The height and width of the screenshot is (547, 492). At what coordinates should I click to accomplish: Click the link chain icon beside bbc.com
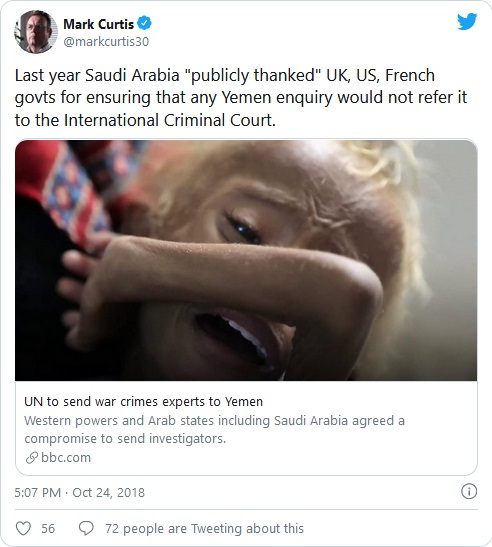(x=32, y=458)
